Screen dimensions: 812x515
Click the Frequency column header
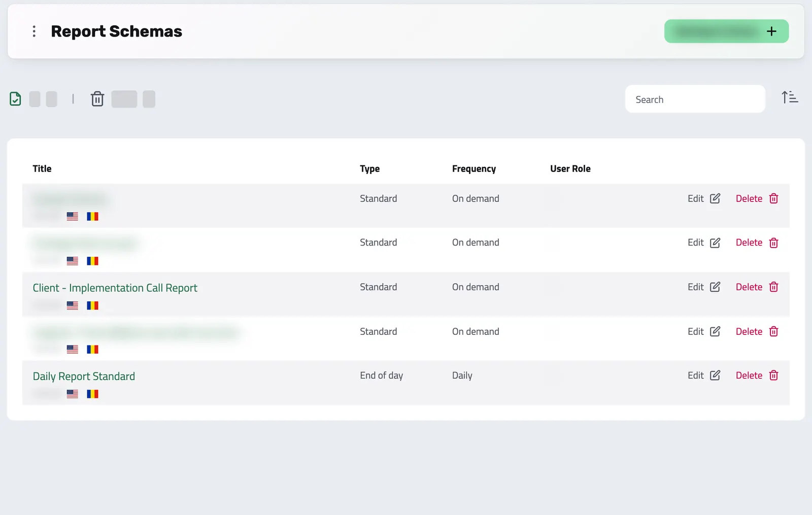click(474, 168)
